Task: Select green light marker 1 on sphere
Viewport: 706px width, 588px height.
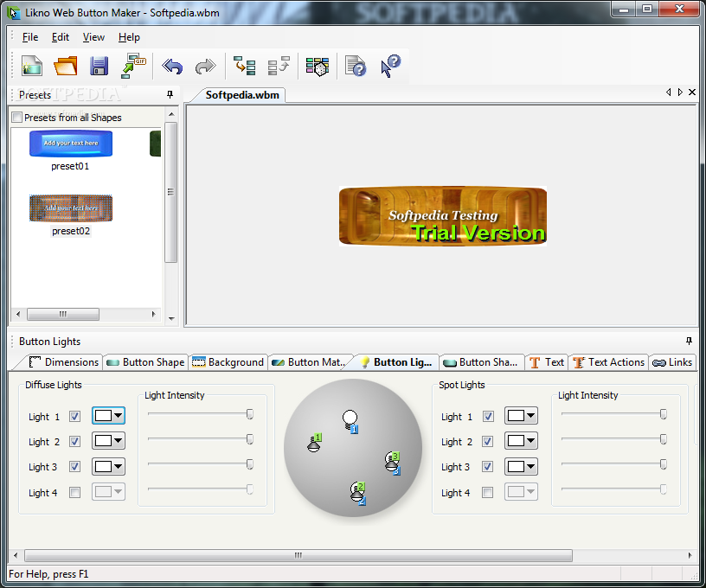Action: 314,443
